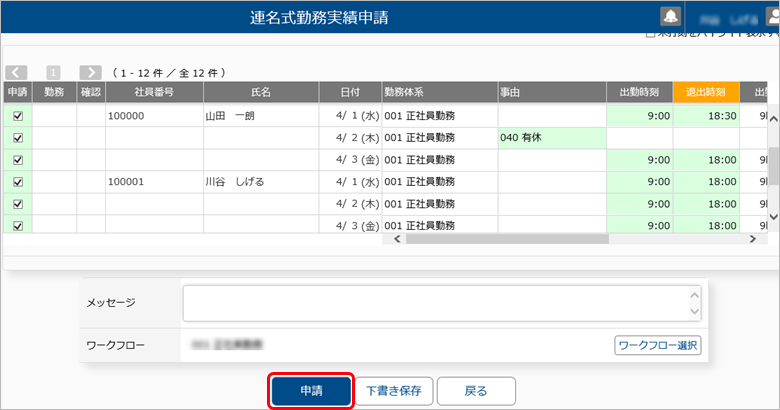Click 下書き保存 to save draft
Image resolution: width=780 pixels, height=410 pixels.
pos(394,391)
